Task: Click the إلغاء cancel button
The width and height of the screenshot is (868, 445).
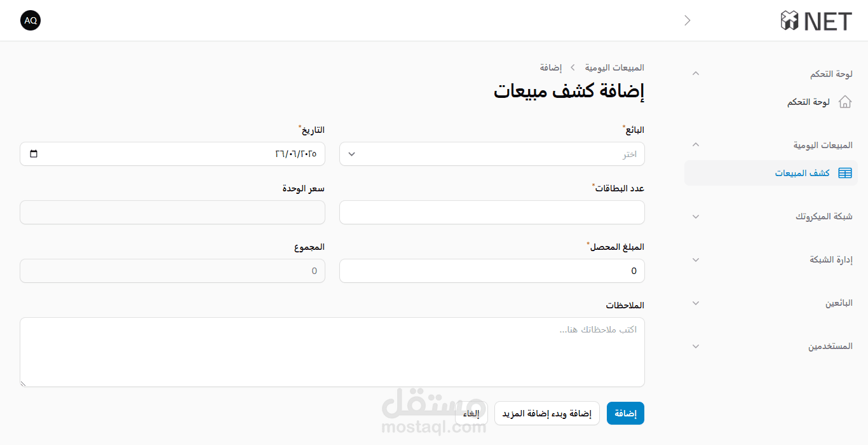Action: point(471,413)
